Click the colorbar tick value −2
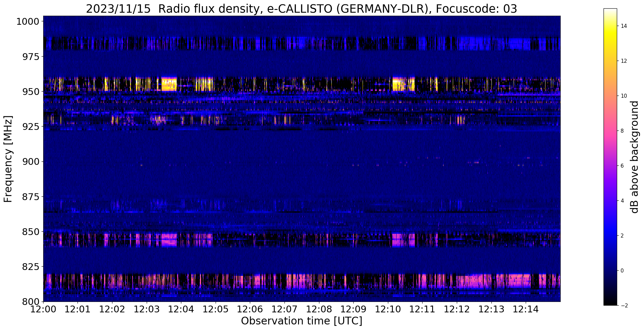 (x=624, y=306)
